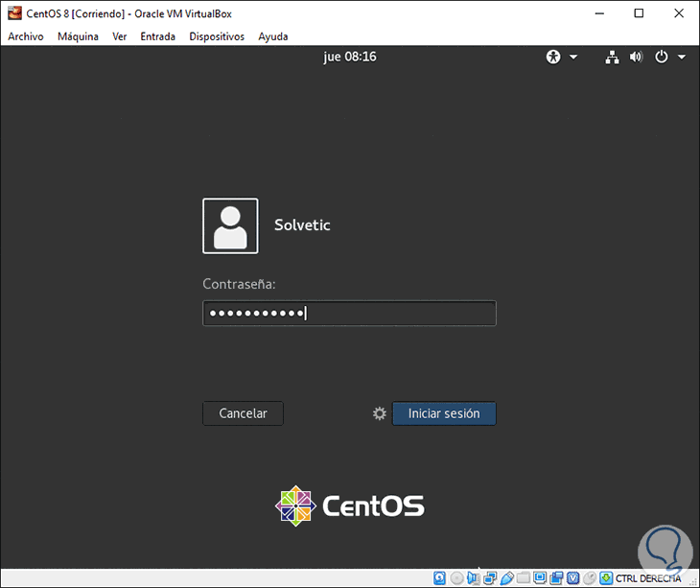Screen dimensions: 700x588
Task: Expand the accessibility dropdown arrow
Action: coord(573,57)
